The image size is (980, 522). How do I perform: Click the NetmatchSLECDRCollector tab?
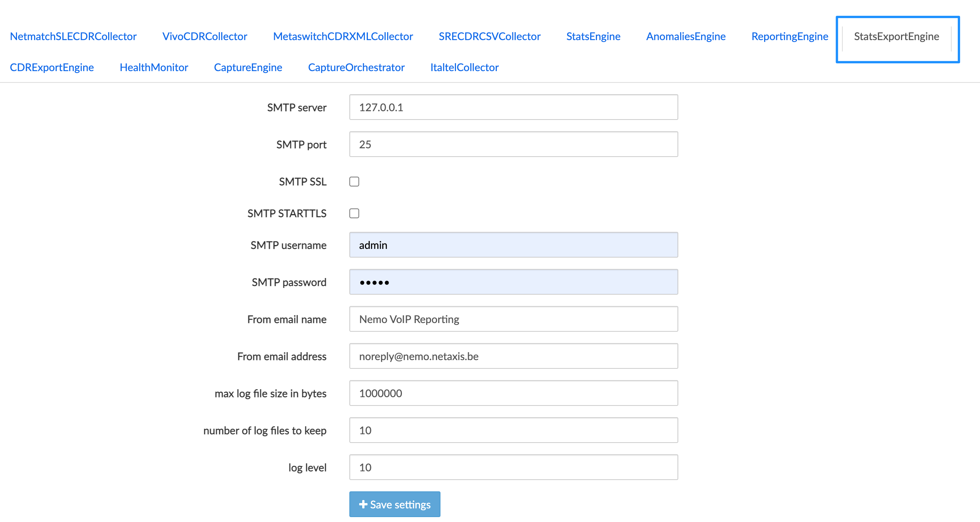pos(73,36)
